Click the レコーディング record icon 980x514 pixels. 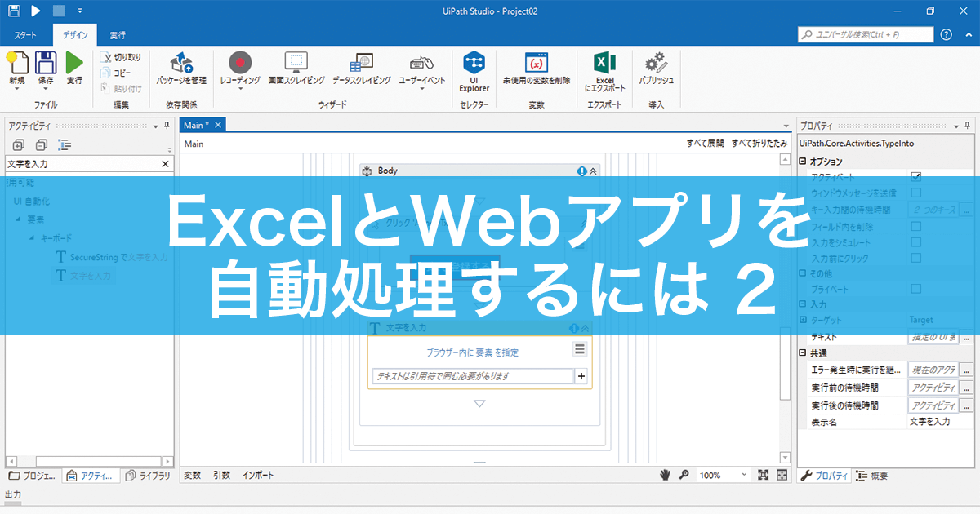[x=240, y=62]
